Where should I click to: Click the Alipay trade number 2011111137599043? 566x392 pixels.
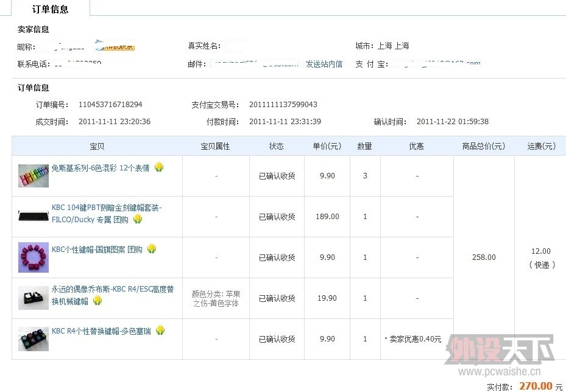pos(283,105)
